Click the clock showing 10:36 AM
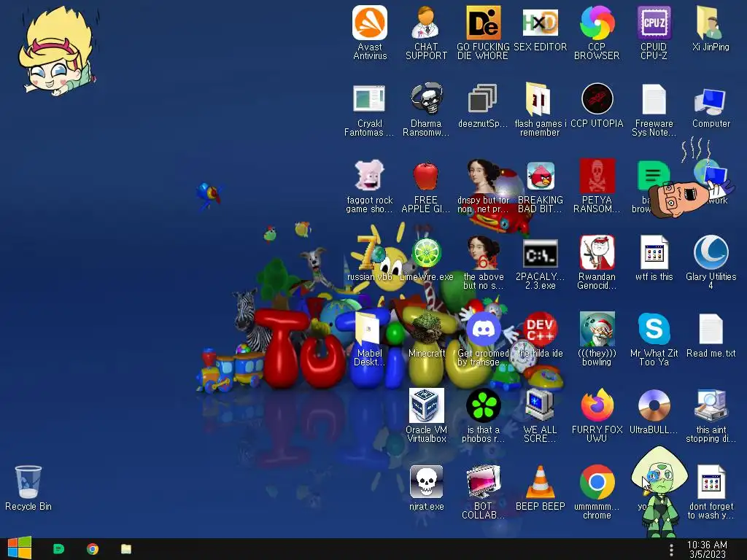The image size is (747, 560). (x=707, y=550)
